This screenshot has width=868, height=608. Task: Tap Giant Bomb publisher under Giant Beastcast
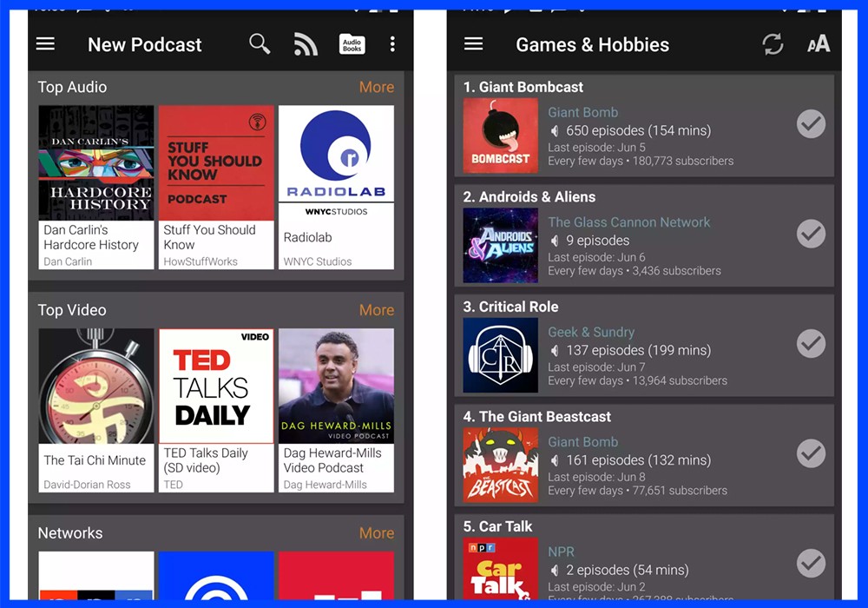[583, 442]
